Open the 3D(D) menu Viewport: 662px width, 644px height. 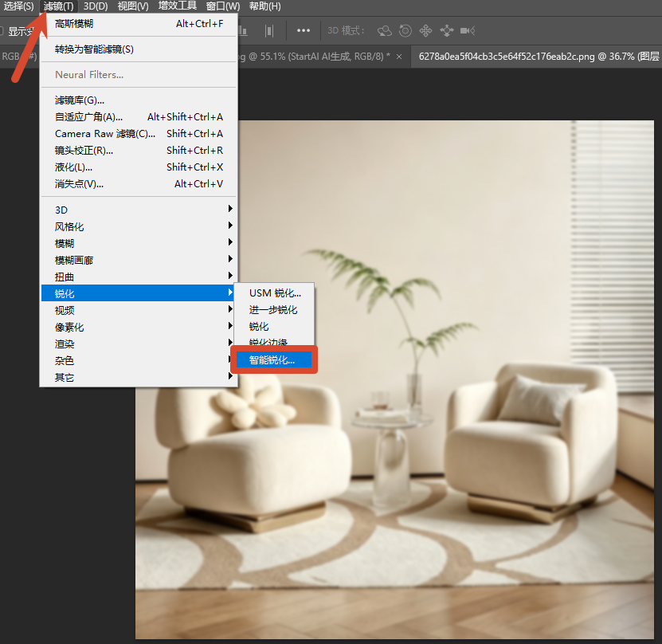click(x=96, y=6)
